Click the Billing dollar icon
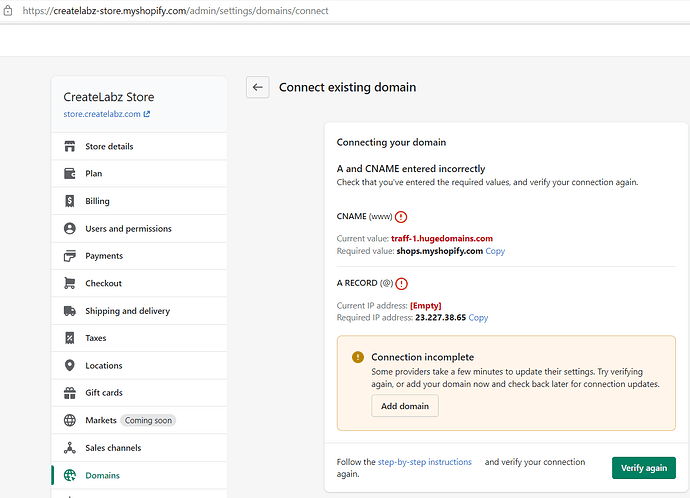The image size is (690, 498). [70, 201]
